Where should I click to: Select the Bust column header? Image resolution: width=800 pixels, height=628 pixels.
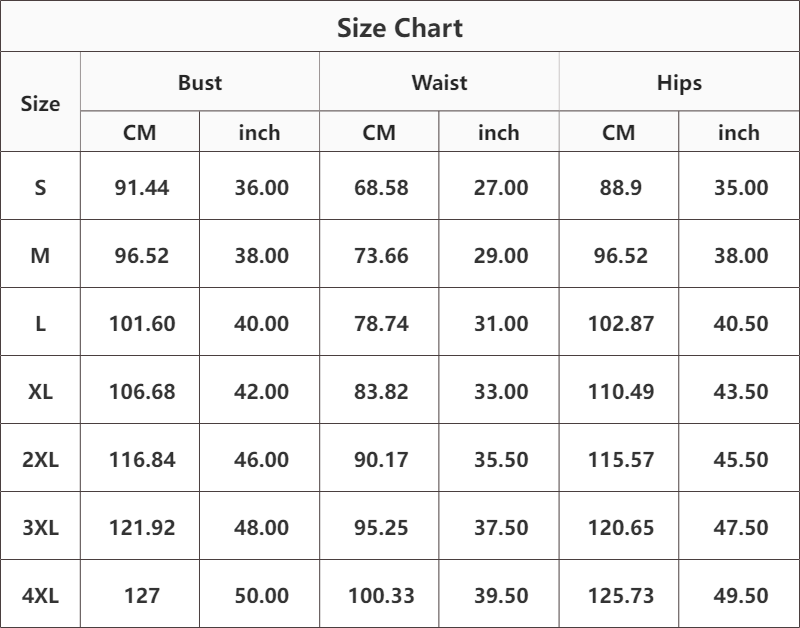coord(200,83)
